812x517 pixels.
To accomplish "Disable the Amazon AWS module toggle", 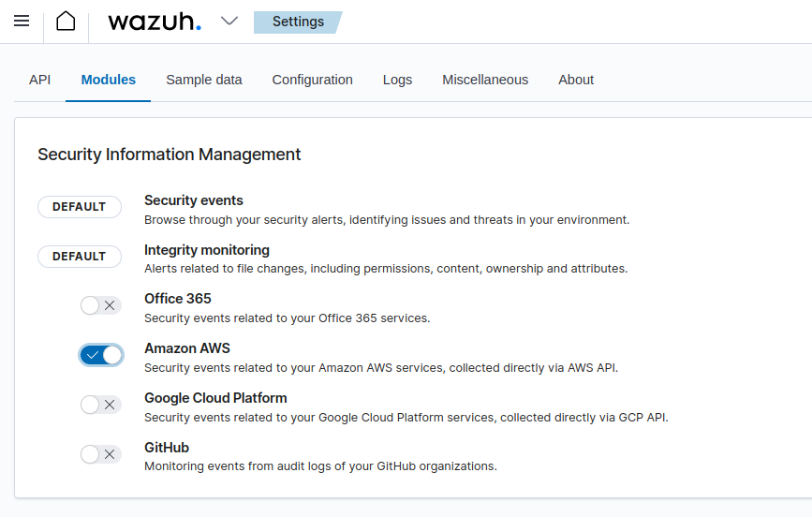I will [x=101, y=355].
